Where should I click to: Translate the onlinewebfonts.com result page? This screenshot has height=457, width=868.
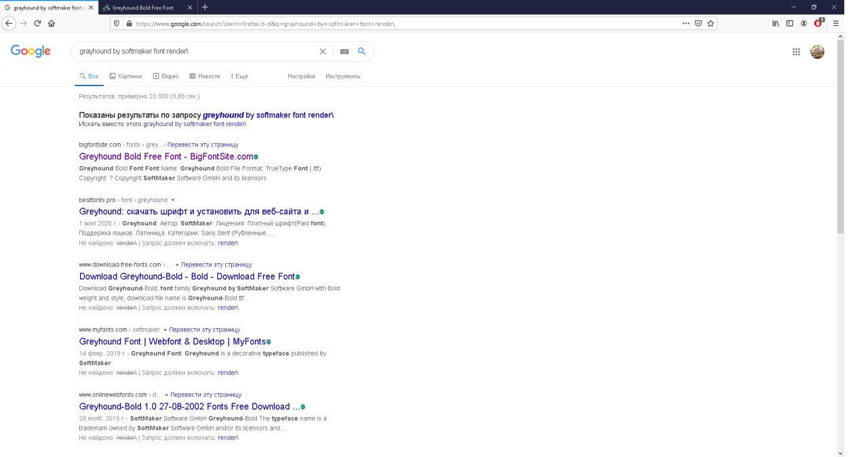(x=206, y=395)
